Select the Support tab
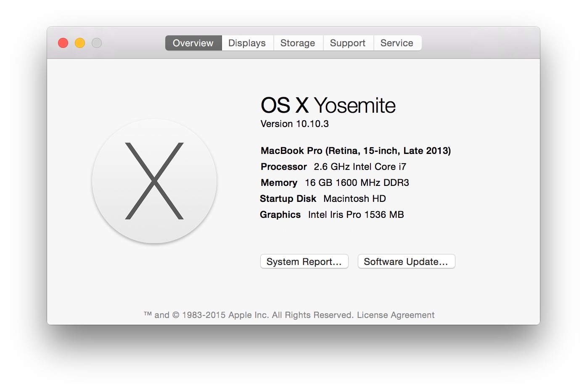The width and height of the screenshot is (587, 392). point(348,43)
